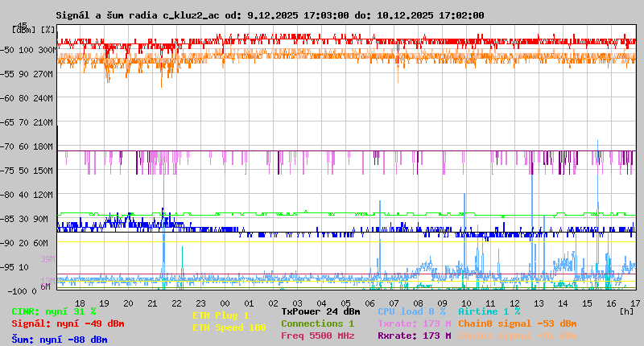Click the '02' hour tick label
Screen dimensions: 644x346
[274, 303]
